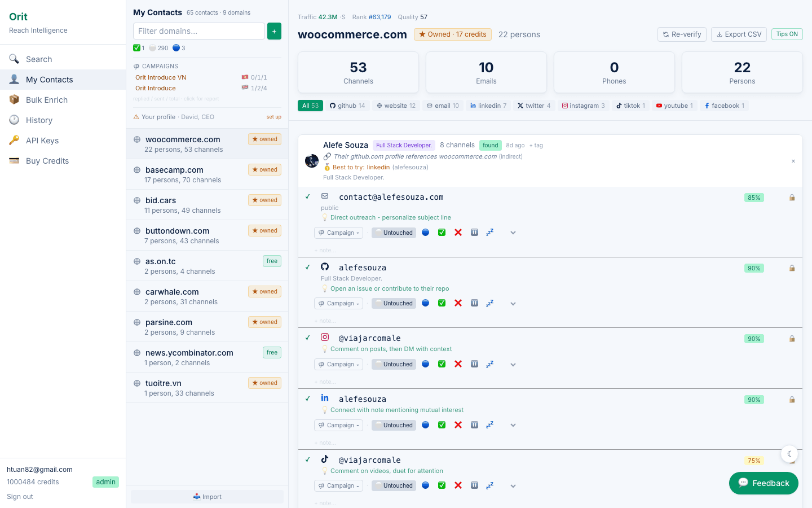The width and height of the screenshot is (812, 508).
Task: Click the lock icon on github alefesouza row
Action: [x=792, y=268]
